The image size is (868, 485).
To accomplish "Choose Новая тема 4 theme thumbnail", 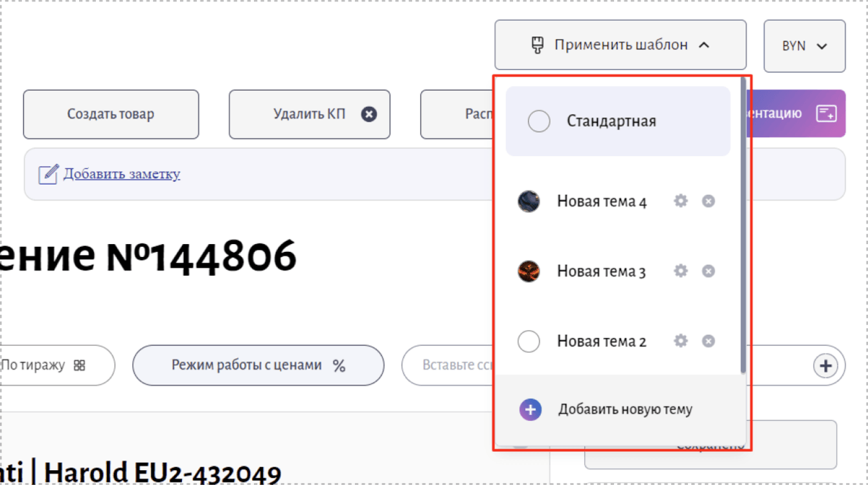I will pos(529,201).
